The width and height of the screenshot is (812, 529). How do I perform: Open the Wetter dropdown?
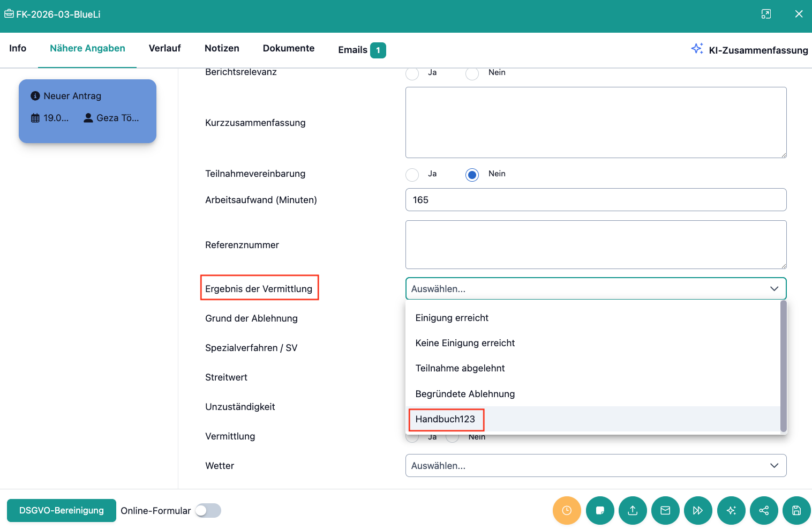pos(596,465)
